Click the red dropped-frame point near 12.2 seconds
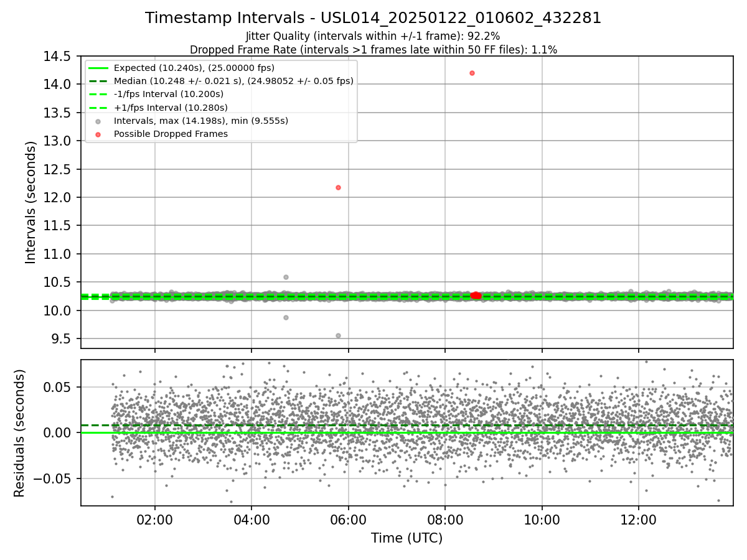The height and width of the screenshot is (560, 747). click(x=338, y=187)
